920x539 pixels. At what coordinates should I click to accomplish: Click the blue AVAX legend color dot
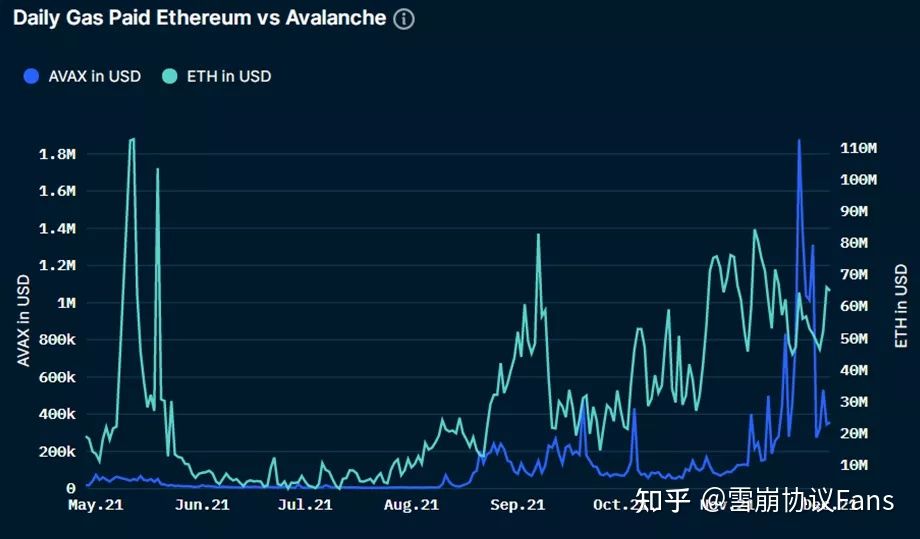pos(31,76)
